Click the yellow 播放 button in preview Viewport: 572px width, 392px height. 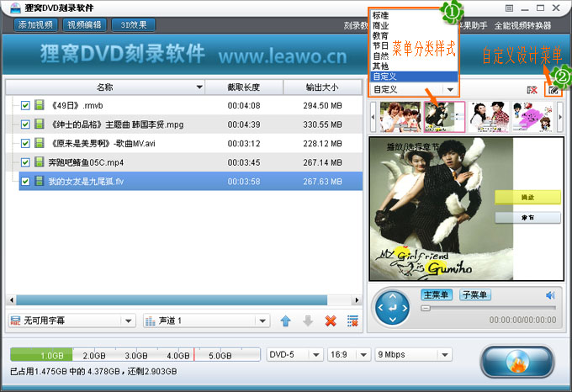click(527, 198)
